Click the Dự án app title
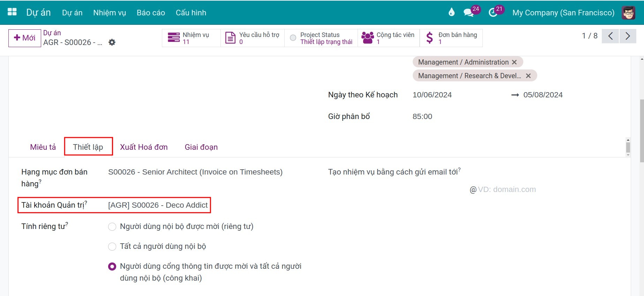The width and height of the screenshot is (644, 296). 38,13
